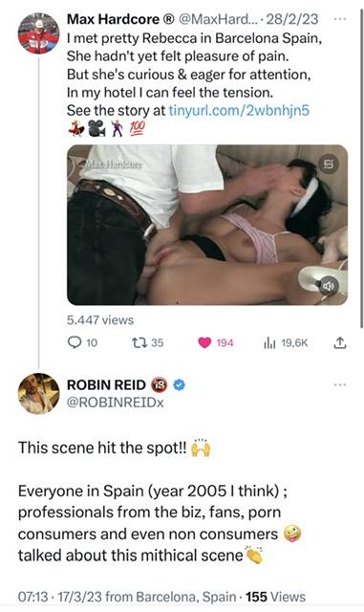Screen dimensions: 364x612
Task: Click the video top-right corner overlay icon
Action: (x=329, y=164)
